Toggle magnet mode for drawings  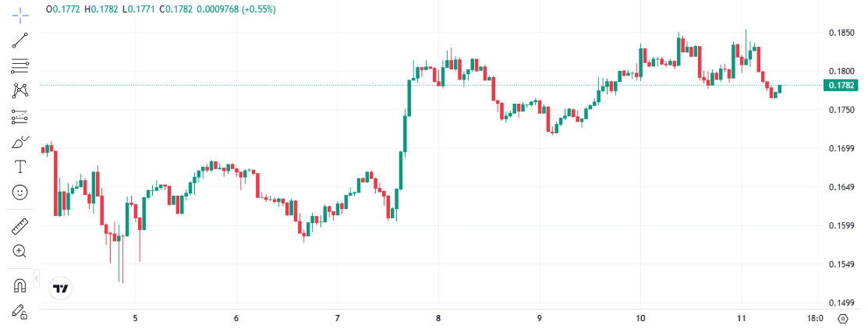point(20,285)
